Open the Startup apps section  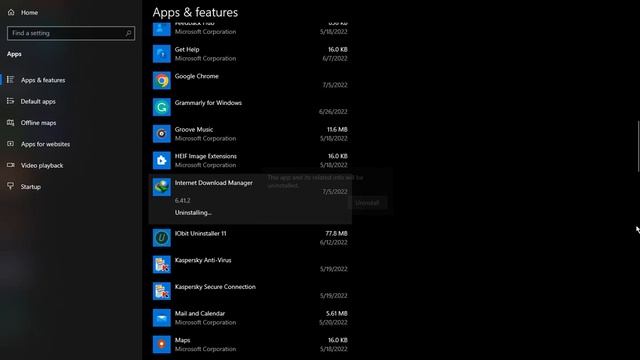(31, 187)
